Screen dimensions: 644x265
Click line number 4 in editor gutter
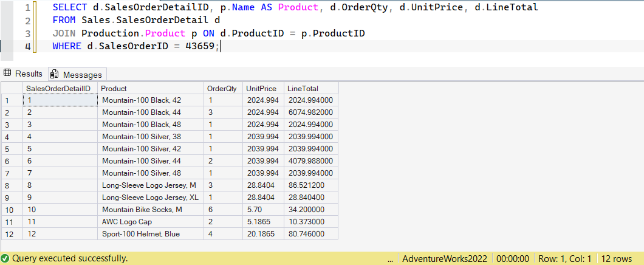coord(27,47)
